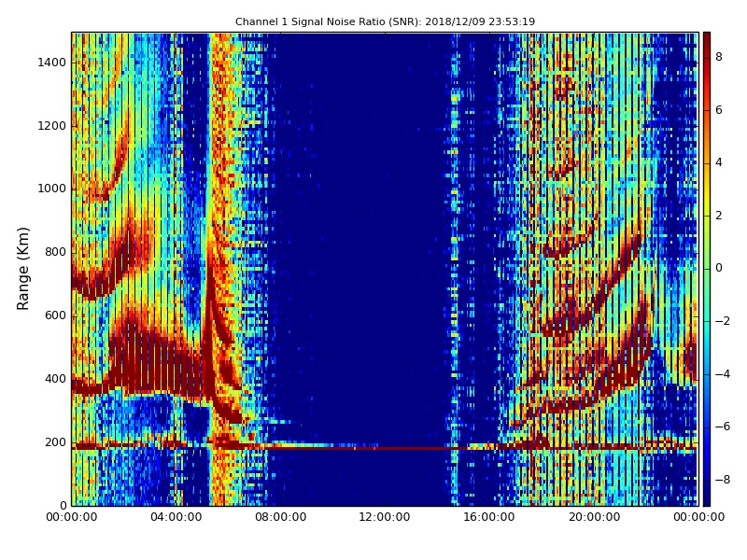Click the dark blue bottom of the colorbar
747x560 pixels.
point(707,496)
